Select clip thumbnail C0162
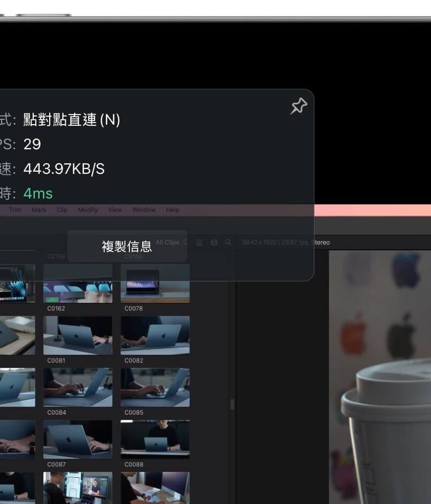 (78, 284)
